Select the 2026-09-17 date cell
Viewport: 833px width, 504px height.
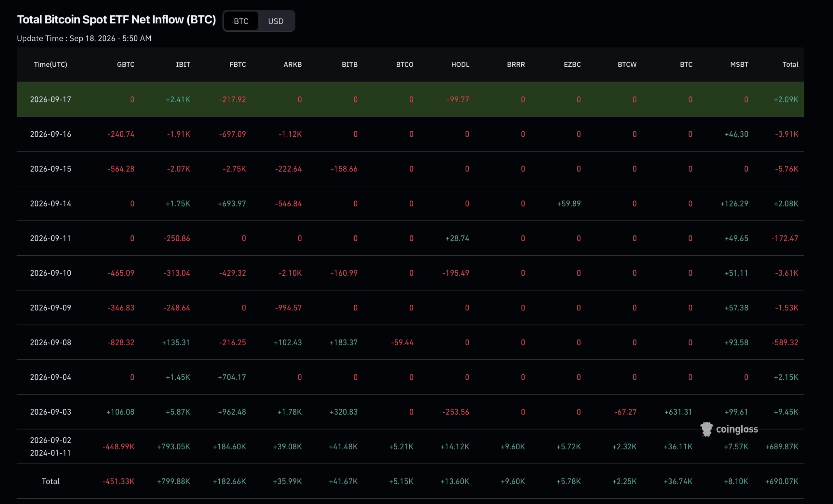pyautogui.click(x=50, y=99)
